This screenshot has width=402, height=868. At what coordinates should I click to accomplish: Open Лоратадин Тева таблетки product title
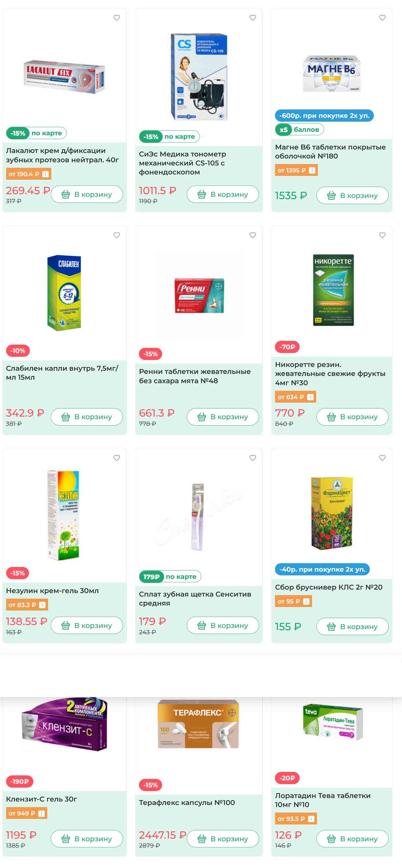(x=323, y=800)
